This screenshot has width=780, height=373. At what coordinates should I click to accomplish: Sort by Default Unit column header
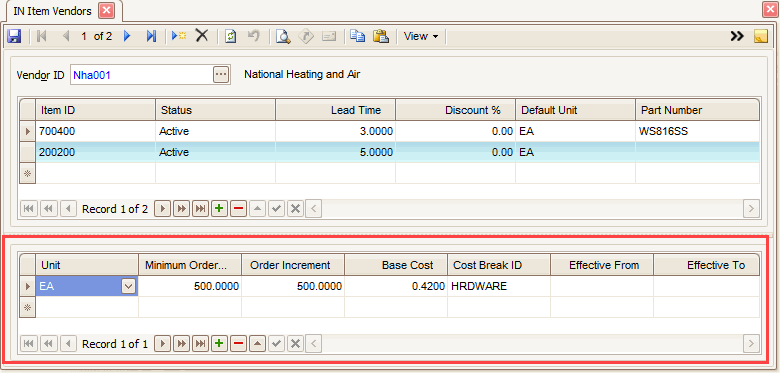(x=575, y=110)
